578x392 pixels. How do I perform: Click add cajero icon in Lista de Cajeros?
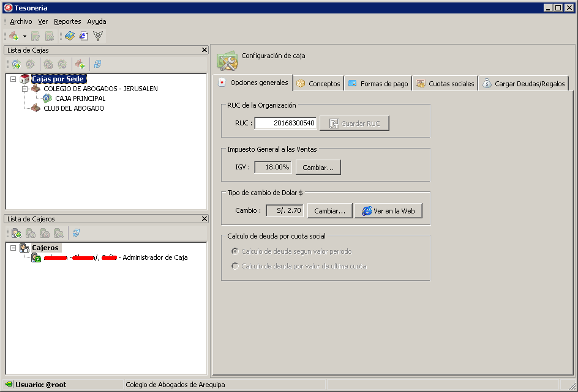16,232
